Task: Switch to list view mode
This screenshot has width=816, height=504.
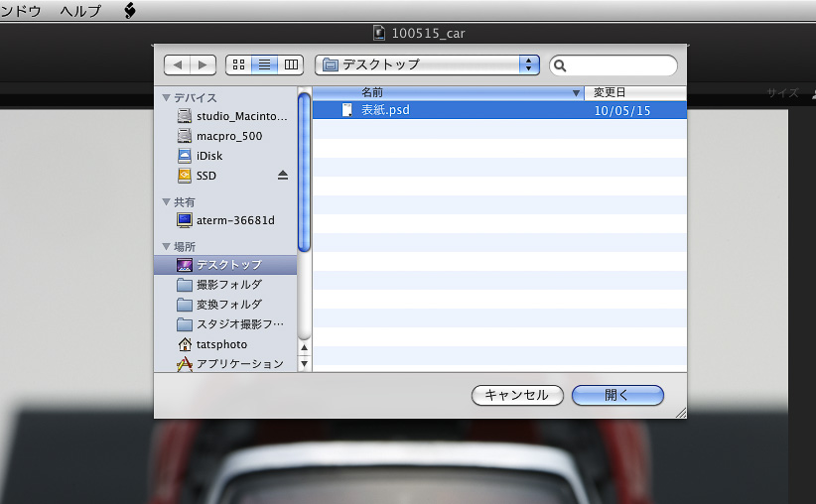Action: click(264, 64)
